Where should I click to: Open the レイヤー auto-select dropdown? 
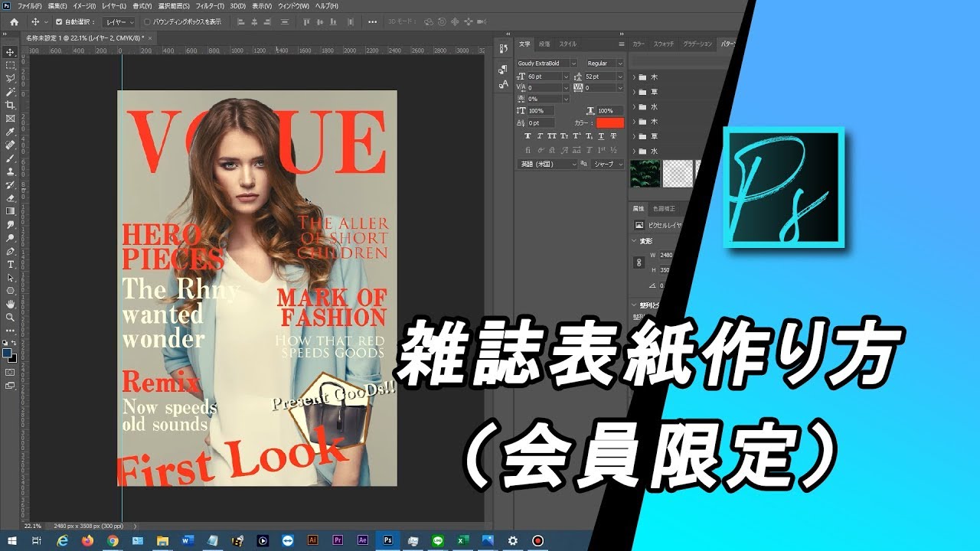(x=119, y=22)
